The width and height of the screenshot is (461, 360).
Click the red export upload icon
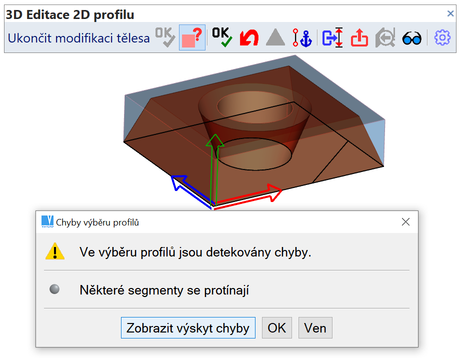pyautogui.click(x=359, y=37)
